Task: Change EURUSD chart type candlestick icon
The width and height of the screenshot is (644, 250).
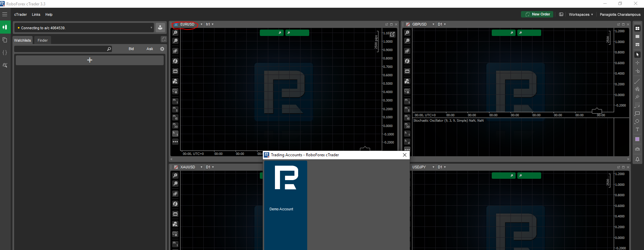Action: point(175,51)
